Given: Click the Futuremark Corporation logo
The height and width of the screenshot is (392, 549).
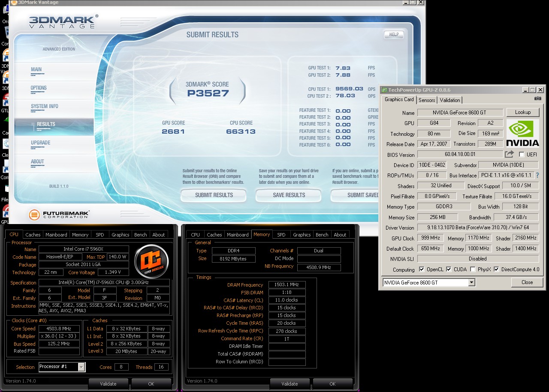Looking at the screenshot, I should (59, 214).
